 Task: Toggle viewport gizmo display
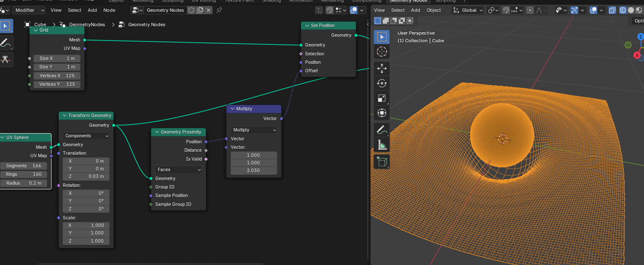(574, 10)
